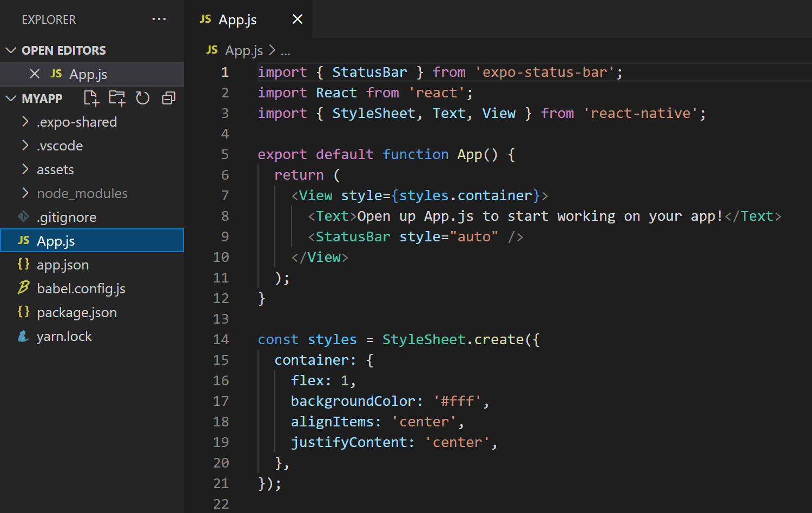The height and width of the screenshot is (513, 812).
Task: Open app.json from the Explorer
Action: point(63,264)
